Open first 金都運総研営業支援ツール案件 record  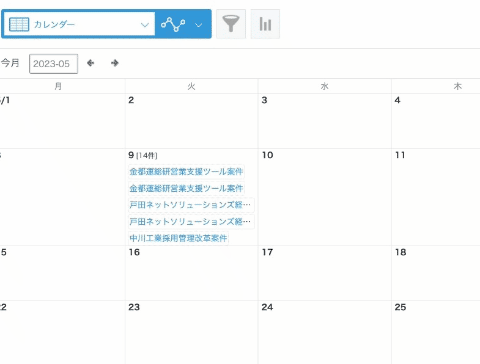pyautogui.click(x=186, y=172)
